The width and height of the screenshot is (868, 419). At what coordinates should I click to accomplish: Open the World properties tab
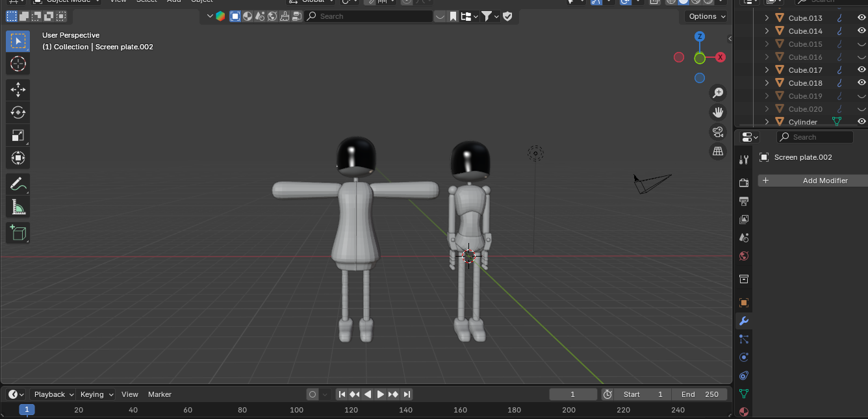click(744, 256)
